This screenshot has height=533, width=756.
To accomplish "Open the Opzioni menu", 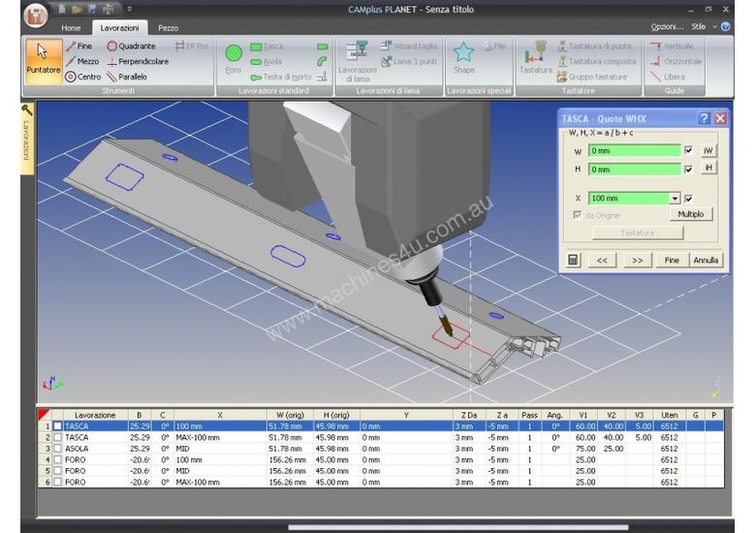I will point(667,27).
